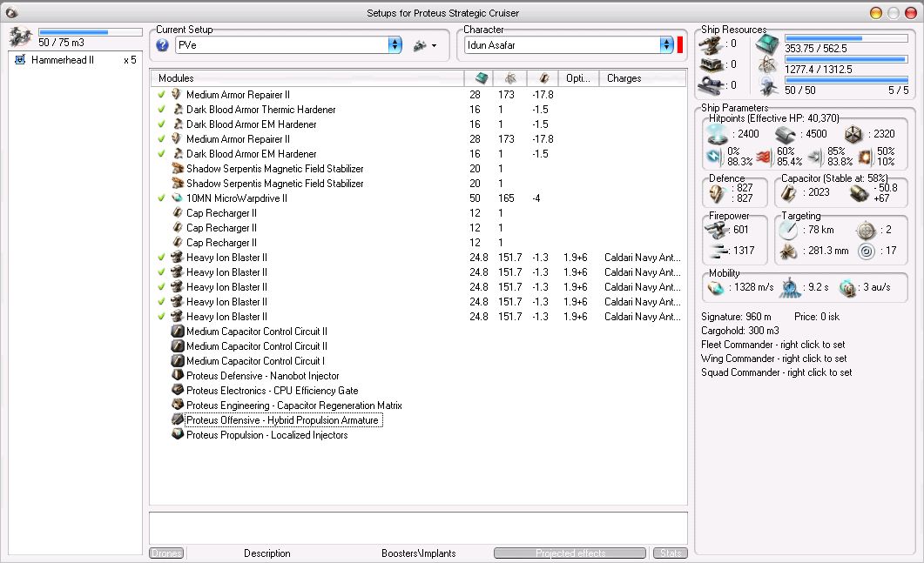Viewport: 924px width, 563px height.
Task: Click the blue help question mark icon
Action: (x=162, y=45)
